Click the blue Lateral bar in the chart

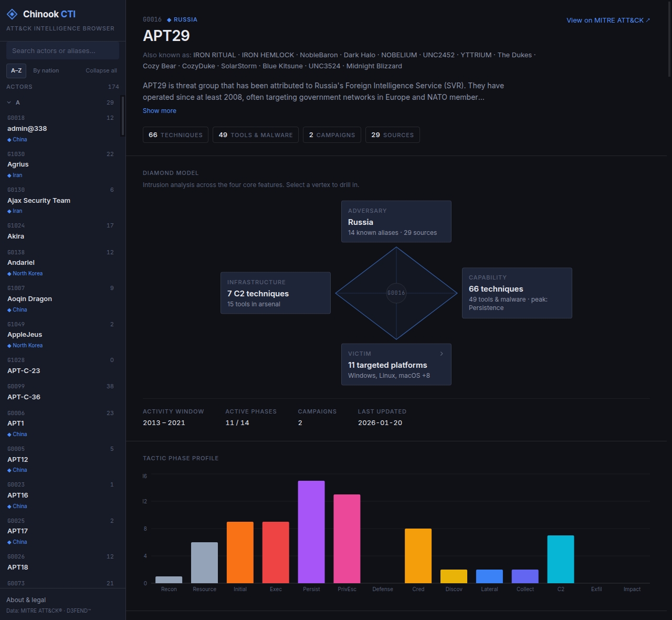pyautogui.click(x=489, y=576)
